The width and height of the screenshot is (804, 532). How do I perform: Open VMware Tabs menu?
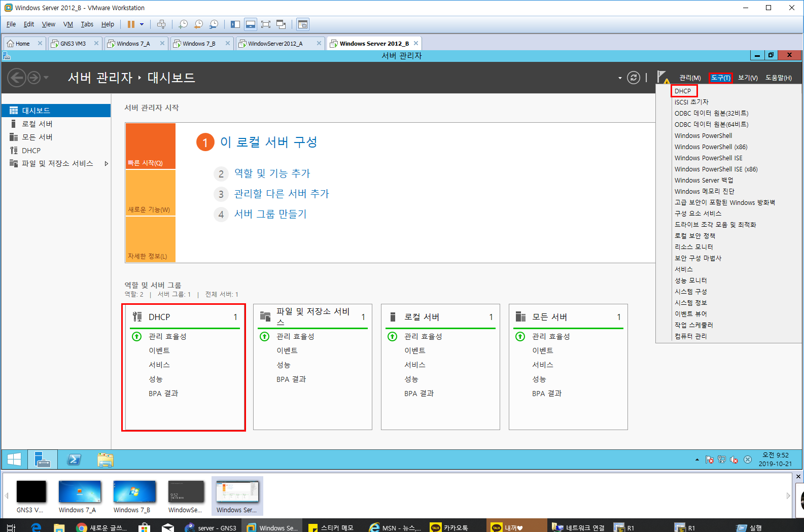(87, 24)
